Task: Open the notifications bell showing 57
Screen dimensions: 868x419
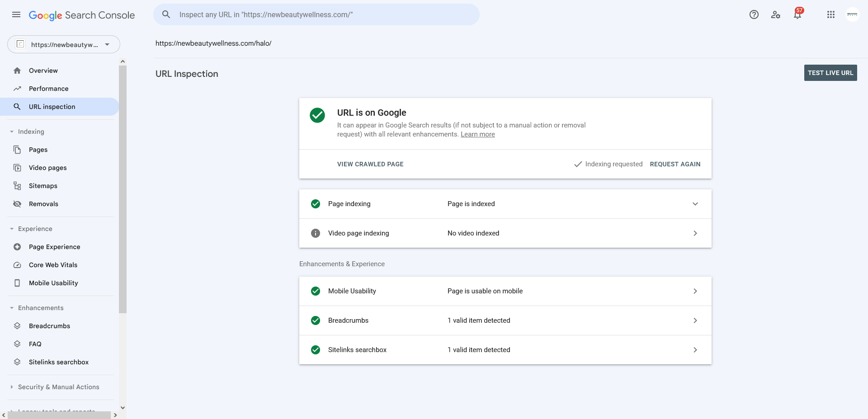Action: [798, 14]
